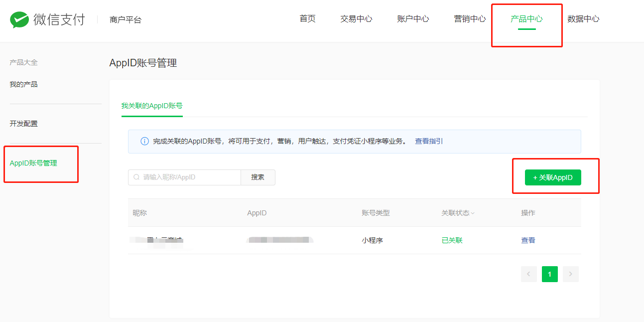The width and height of the screenshot is (644, 322).
Task: Open the 首页 menu
Action: tap(307, 19)
